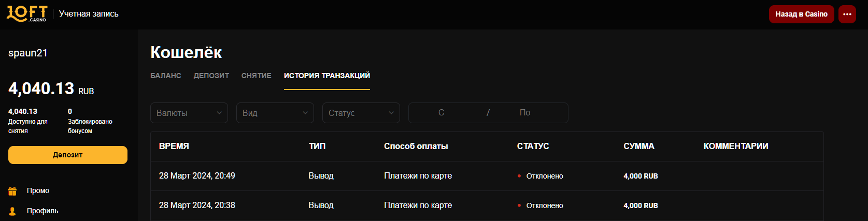Image resolution: width=868 pixels, height=221 pixels.
Task: Open the three-dots more options menu
Action: click(847, 14)
